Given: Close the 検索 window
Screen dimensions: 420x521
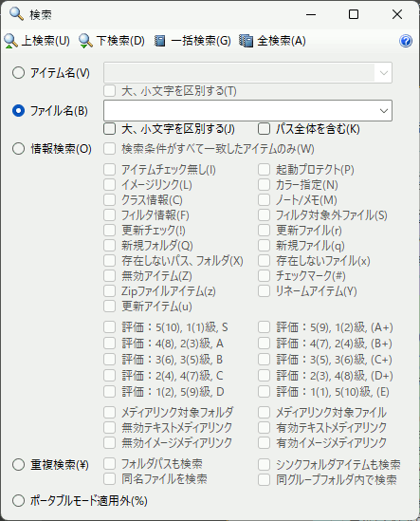Looking at the screenshot, I should [x=397, y=14].
